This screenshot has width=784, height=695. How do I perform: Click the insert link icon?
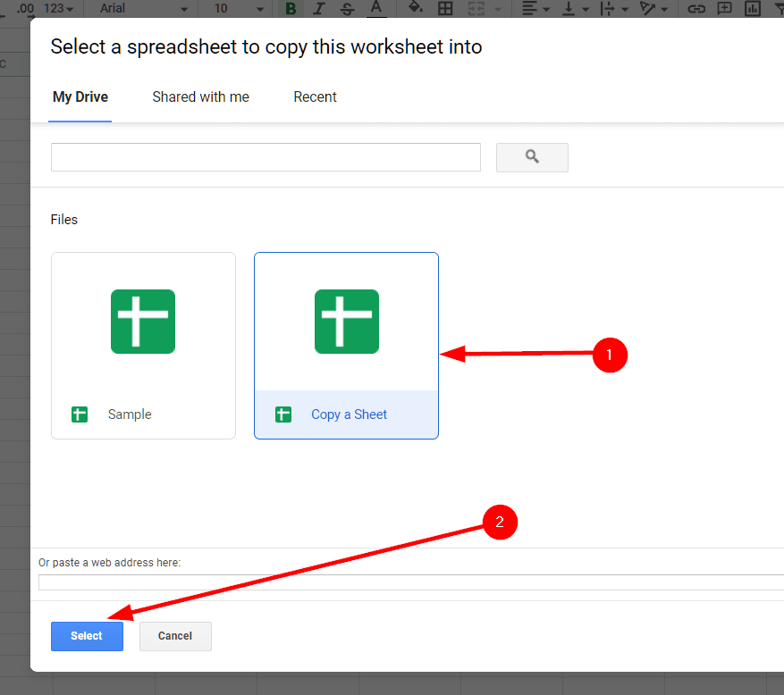pos(695,8)
